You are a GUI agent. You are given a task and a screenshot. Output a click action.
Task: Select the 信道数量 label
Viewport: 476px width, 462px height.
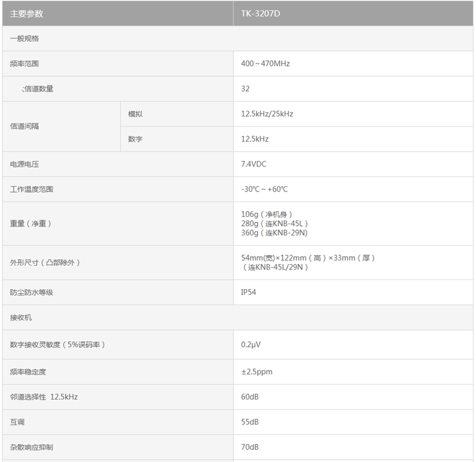pos(38,89)
